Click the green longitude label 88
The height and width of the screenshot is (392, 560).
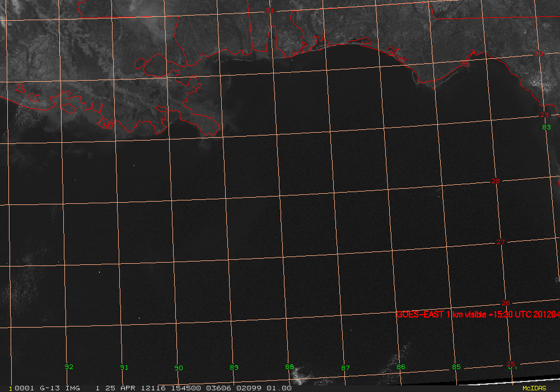pyautogui.click(x=290, y=367)
